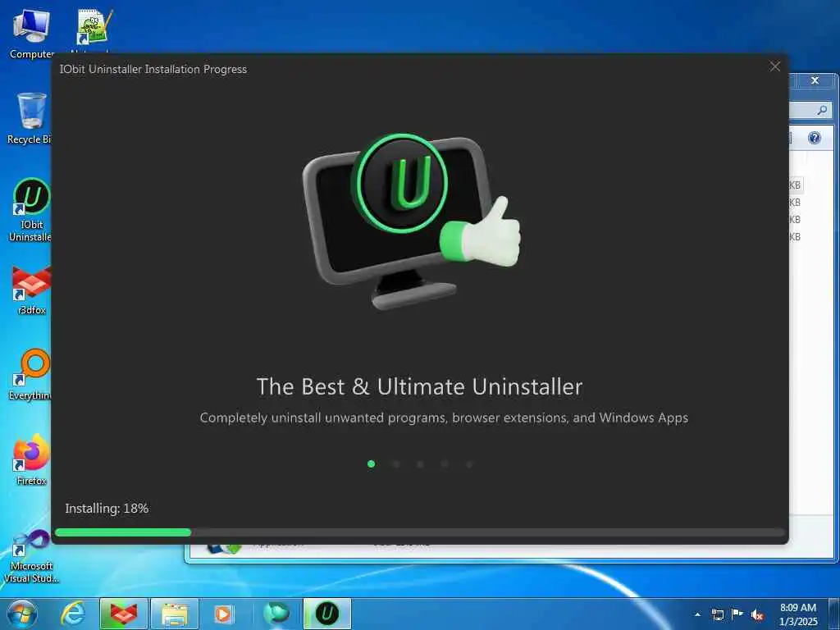Open the clock showing 8:09 AM
Viewport: 840px width, 630px height.
click(798, 614)
